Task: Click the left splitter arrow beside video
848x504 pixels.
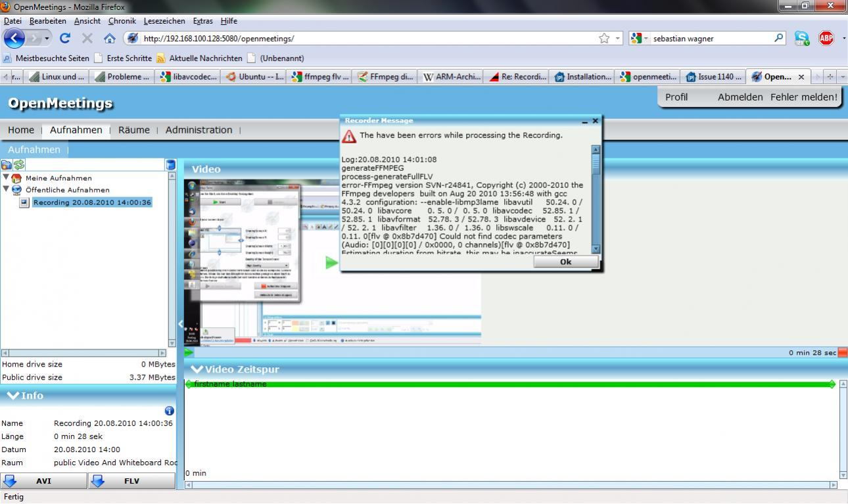Action: click(x=181, y=324)
